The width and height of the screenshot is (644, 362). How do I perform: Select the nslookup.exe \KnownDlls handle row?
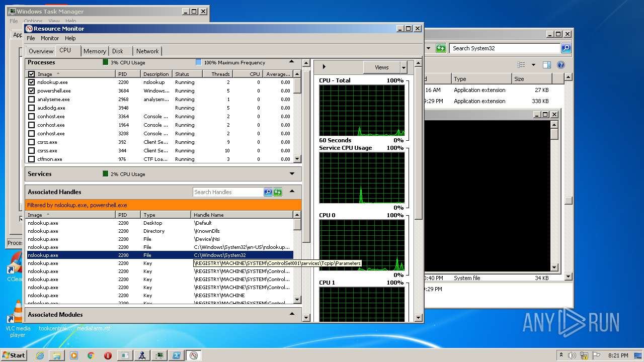pos(159,231)
